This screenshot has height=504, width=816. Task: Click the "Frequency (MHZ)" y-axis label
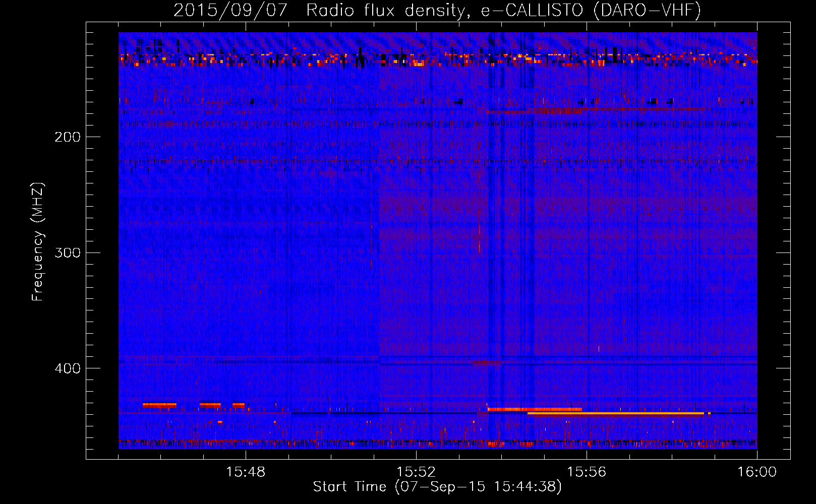tap(38, 242)
